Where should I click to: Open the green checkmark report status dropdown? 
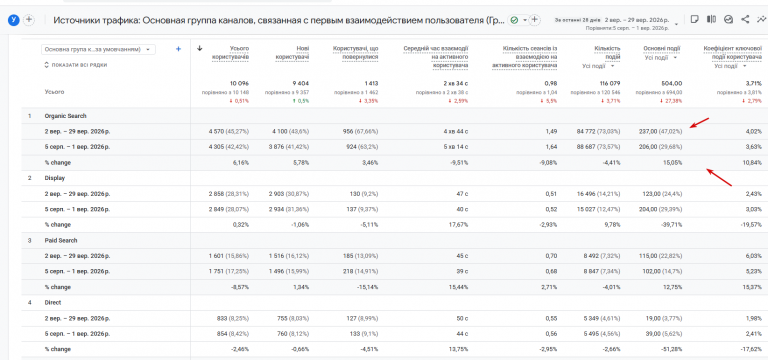[x=518, y=20]
